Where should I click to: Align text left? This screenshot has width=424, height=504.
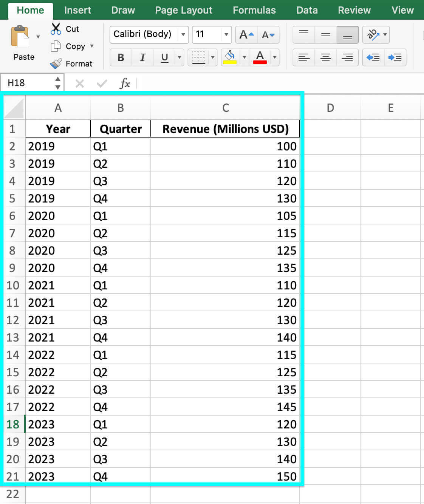point(304,57)
